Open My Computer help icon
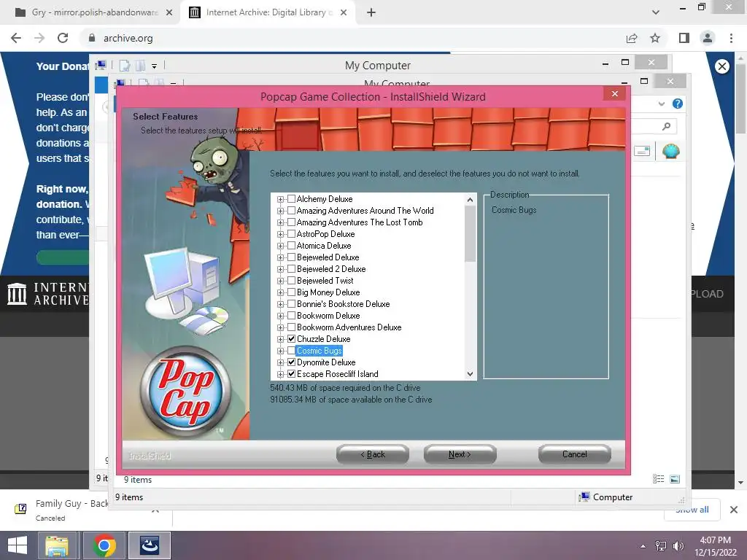 point(678,104)
